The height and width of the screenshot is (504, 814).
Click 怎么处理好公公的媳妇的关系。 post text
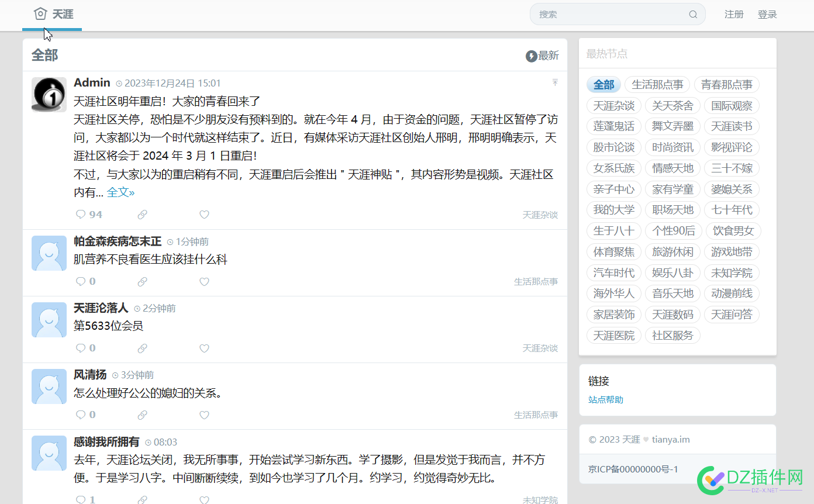pyautogui.click(x=148, y=393)
